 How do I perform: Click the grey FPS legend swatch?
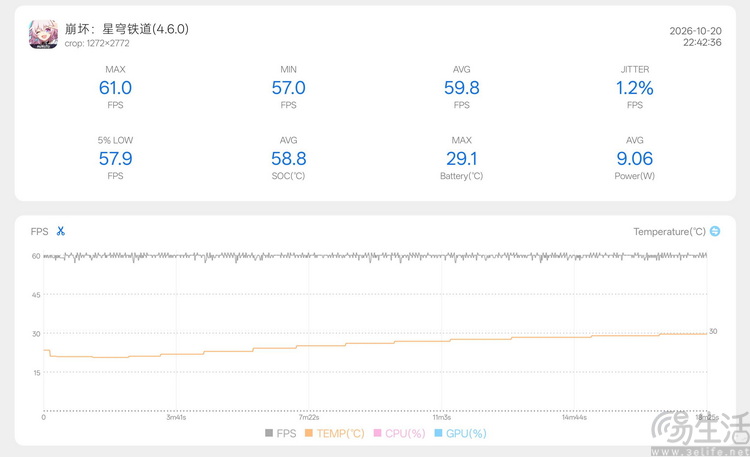click(x=269, y=433)
